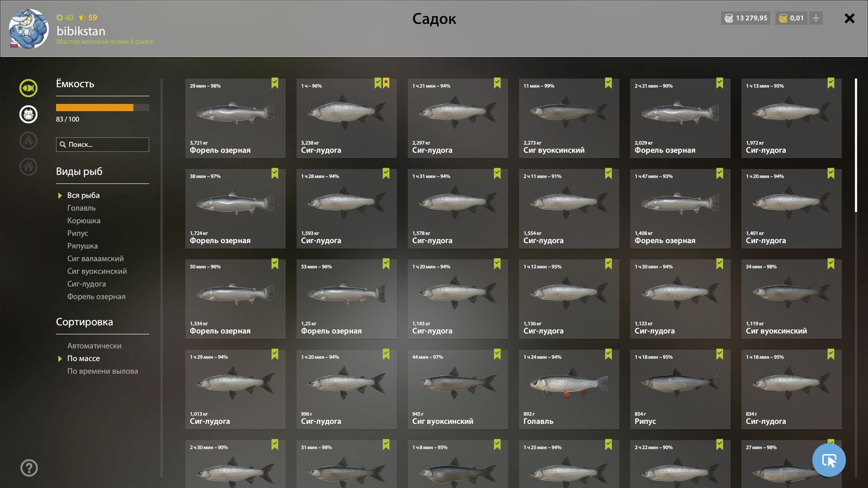
Task: Select sorting option Автоматически
Action: click(x=94, y=346)
